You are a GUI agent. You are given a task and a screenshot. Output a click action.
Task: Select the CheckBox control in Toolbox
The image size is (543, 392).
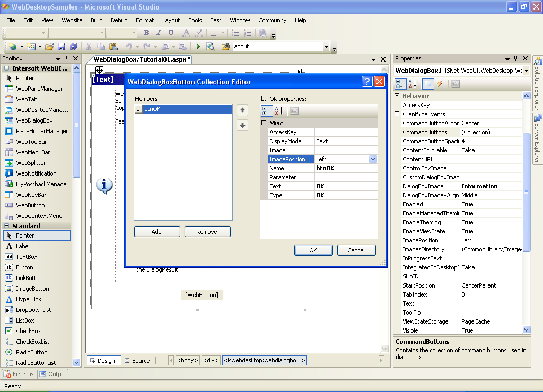28,331
